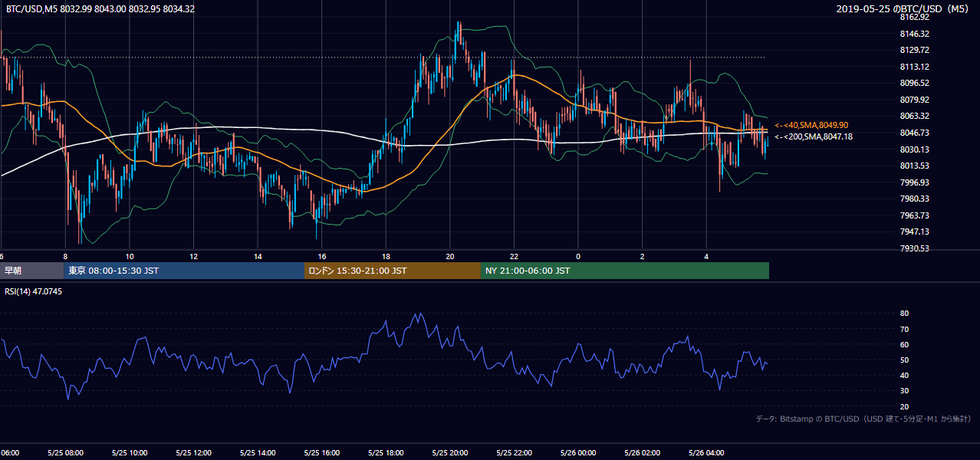This screenshot has height=460, width=980.
Task: Click the 5/25 16:00 date label
Action: [x=321, y=453]
